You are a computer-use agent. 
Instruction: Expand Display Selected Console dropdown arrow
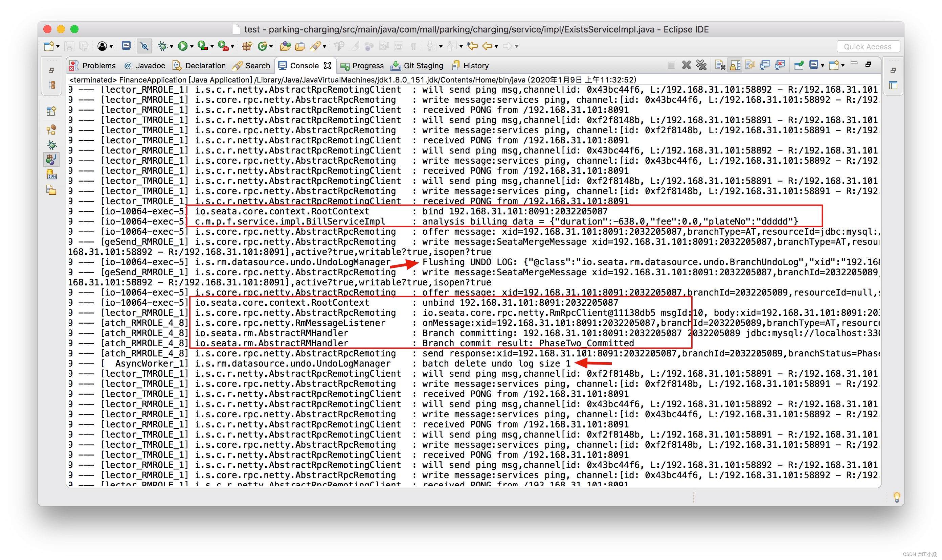pyautogui.click(x=822, y=66)
